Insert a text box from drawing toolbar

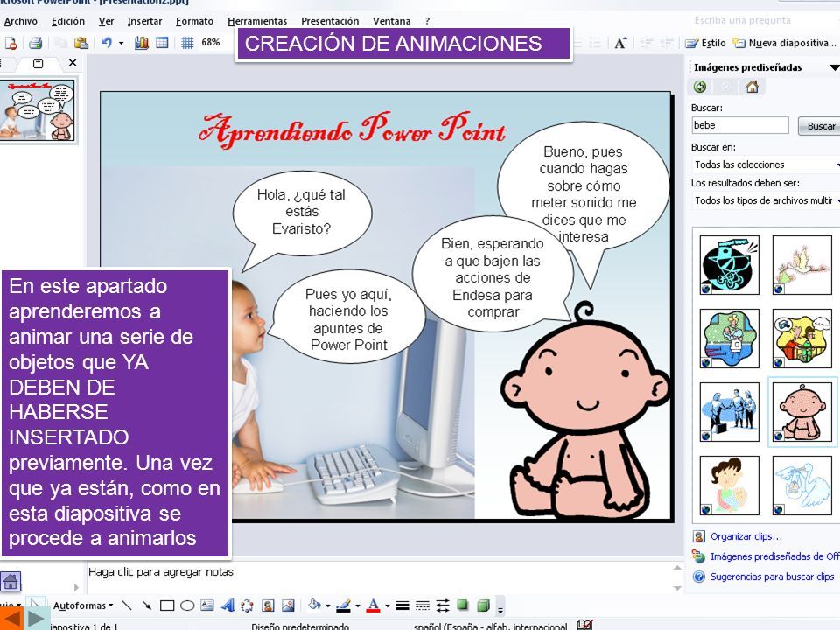(207, 605)
